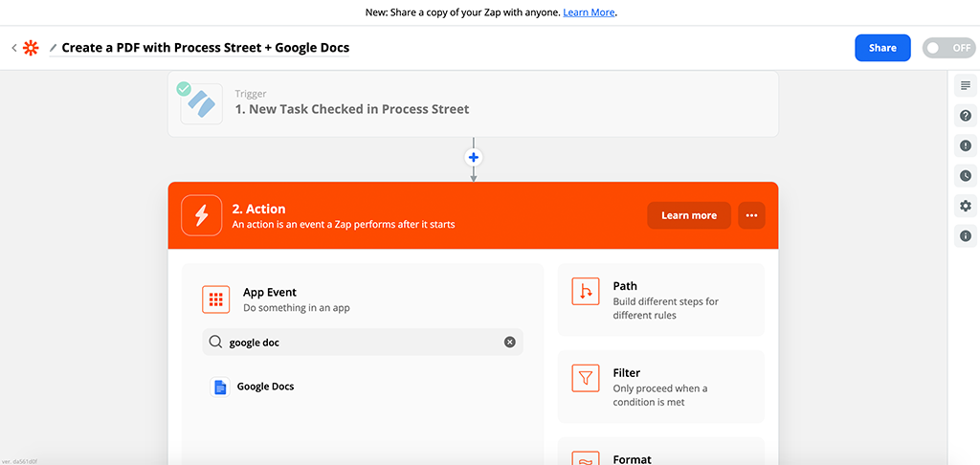Open the info icon in right sidebar
Image resolution: width=980 pixels, height=465 pixels.
pyautogui.click(x=965, y=235)
